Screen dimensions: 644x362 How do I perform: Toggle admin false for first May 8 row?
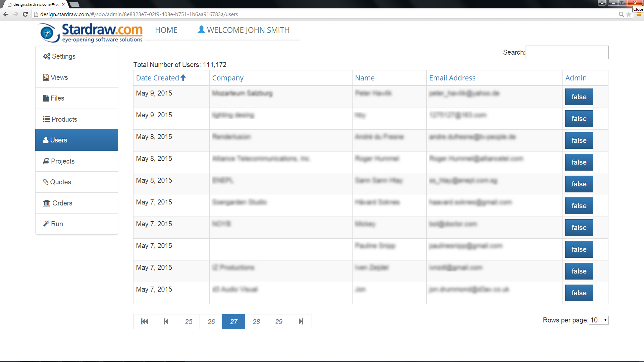click(579, 140)
